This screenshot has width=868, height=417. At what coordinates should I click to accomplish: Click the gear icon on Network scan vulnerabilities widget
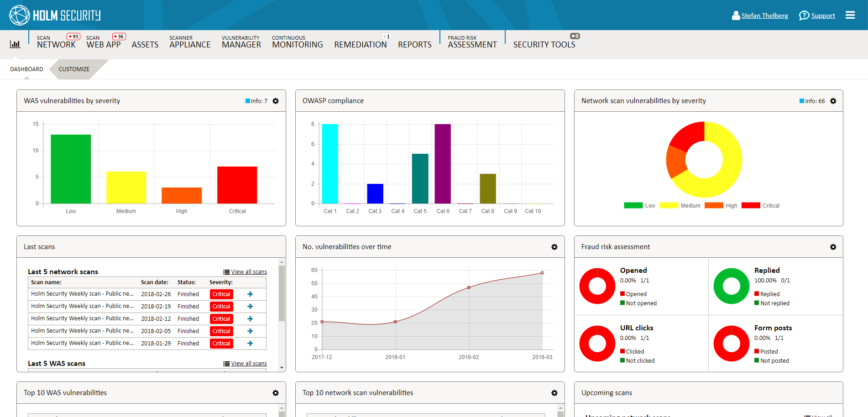pyautogui.click(x=833, y=101)
